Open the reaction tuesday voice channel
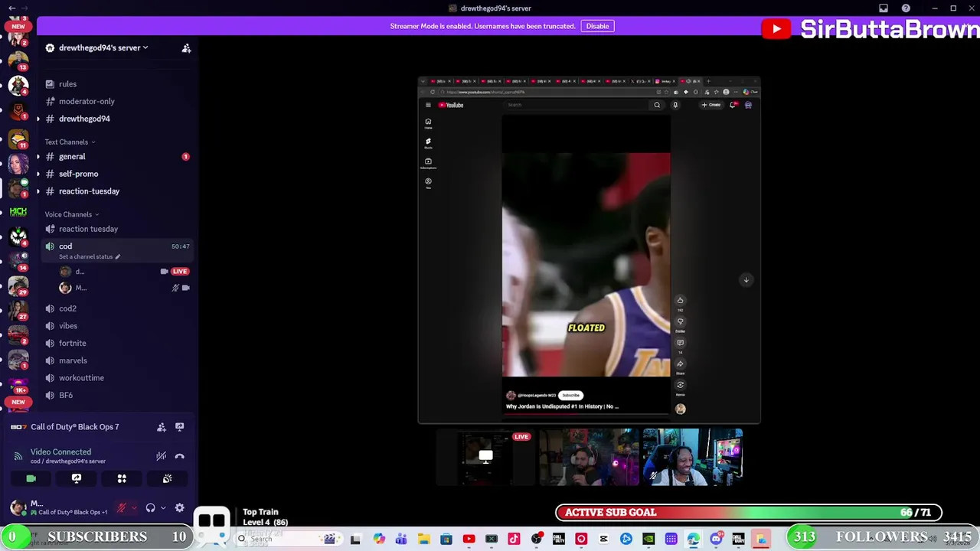Screen dimensions: 980x551 point(116,229)
